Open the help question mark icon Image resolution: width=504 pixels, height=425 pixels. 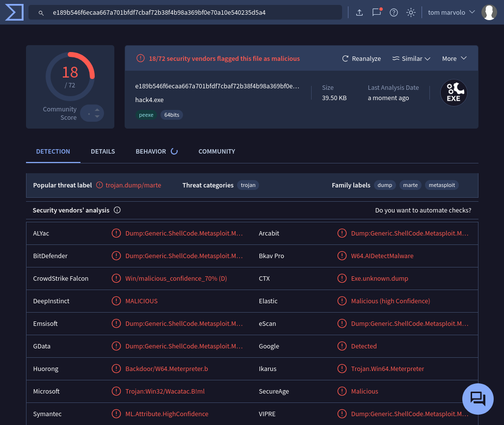[x=394, y=13]
